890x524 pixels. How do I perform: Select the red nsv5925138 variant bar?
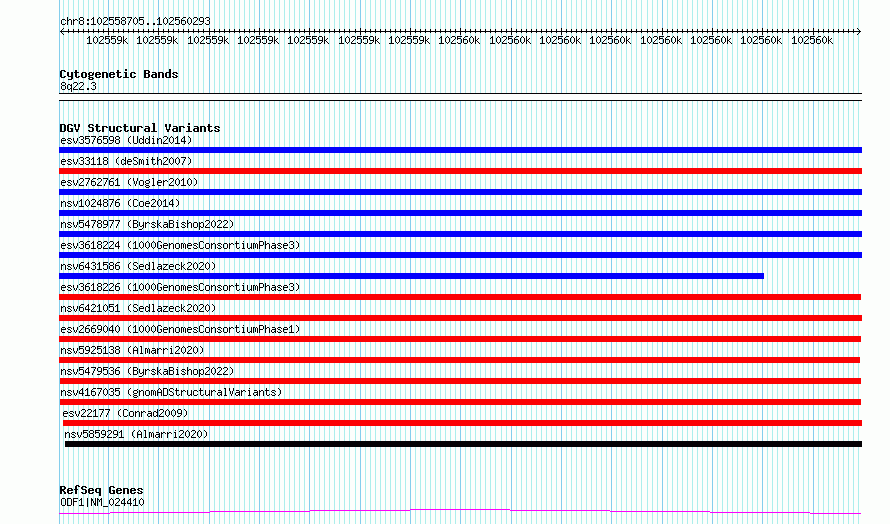(459, 360)
